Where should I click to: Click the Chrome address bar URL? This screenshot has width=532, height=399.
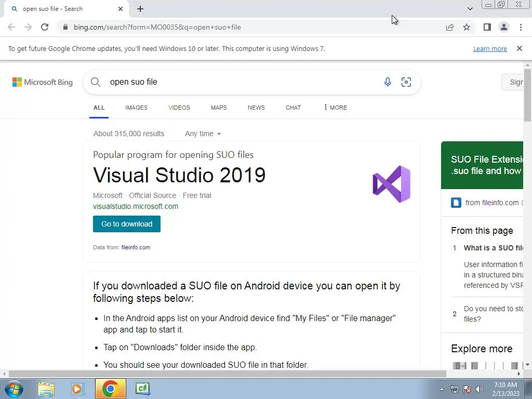pyautogui.click(x=157, y=27)
